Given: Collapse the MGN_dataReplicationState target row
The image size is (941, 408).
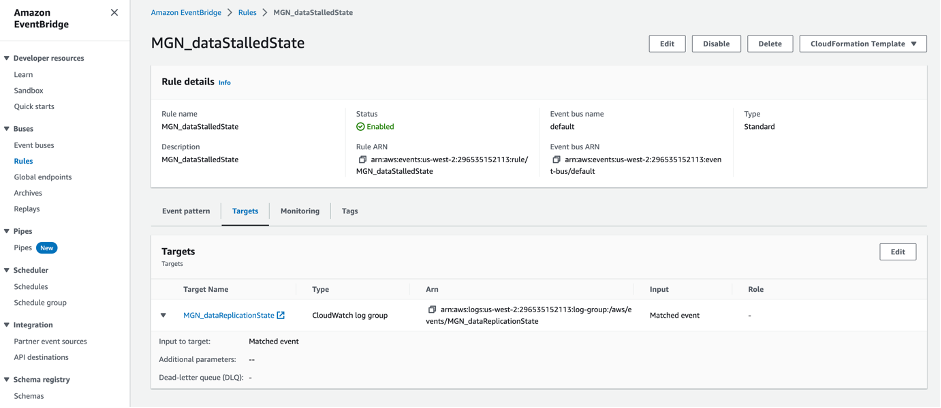Looking at the screenshot, I should pos(164,316).
